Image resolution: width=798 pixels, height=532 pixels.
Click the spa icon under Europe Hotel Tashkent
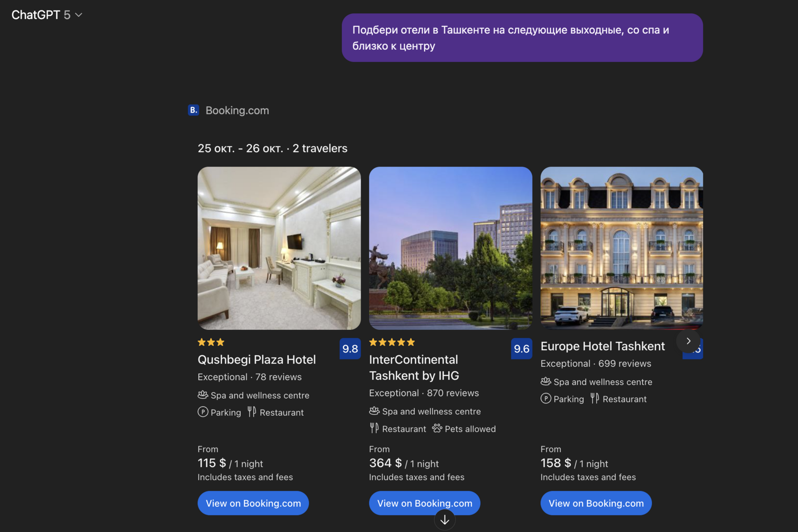pyautogui.click(x=546, y=382)
